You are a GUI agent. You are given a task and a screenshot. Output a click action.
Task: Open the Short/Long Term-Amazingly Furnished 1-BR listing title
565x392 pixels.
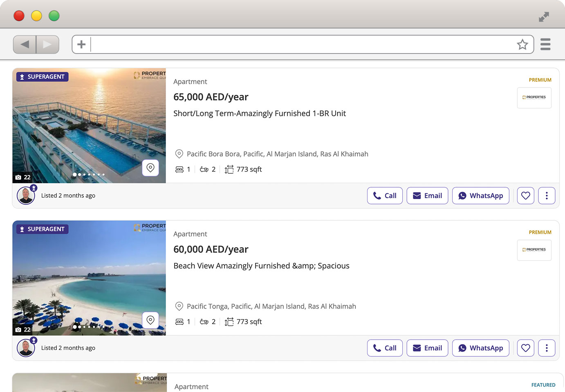coord(260,114)
